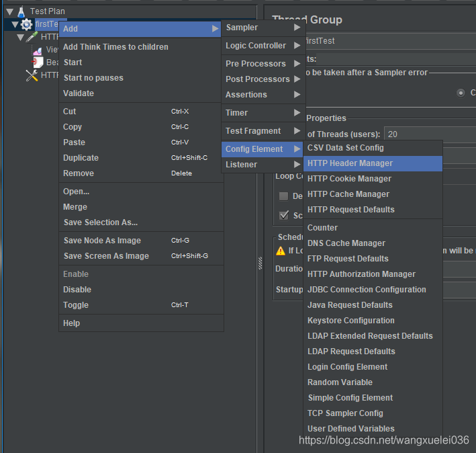Click Save Selection As... in context menu

(100, 222)
